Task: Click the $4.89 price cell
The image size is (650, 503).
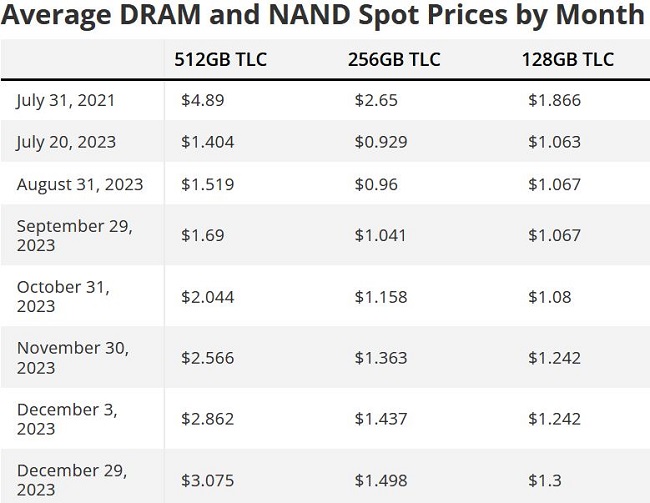Action: pos(202,100)
